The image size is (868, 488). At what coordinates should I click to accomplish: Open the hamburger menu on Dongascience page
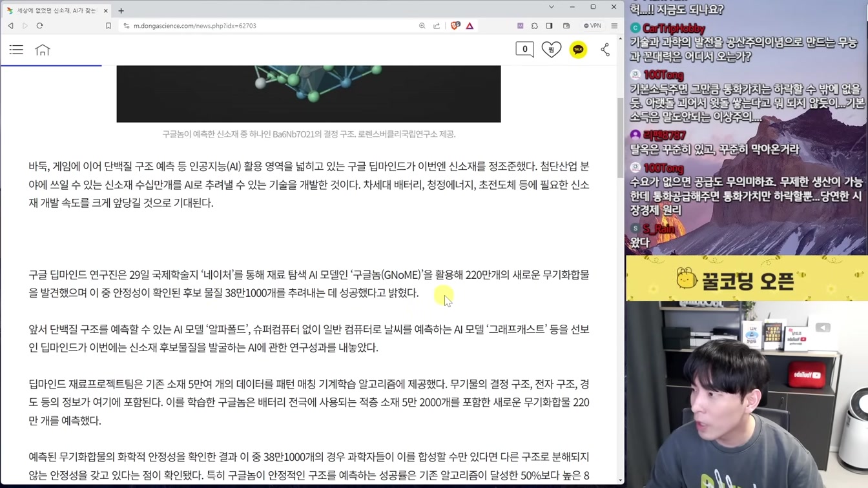tap(16, 50)
